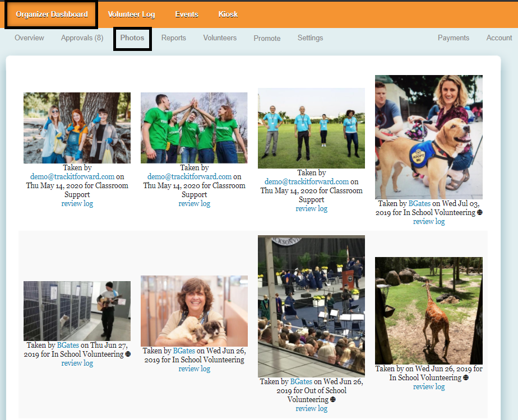This screenshot has height=420, width=518.
Task: Click globe icon under guitar player photo
Action: [x=128, y=354]
